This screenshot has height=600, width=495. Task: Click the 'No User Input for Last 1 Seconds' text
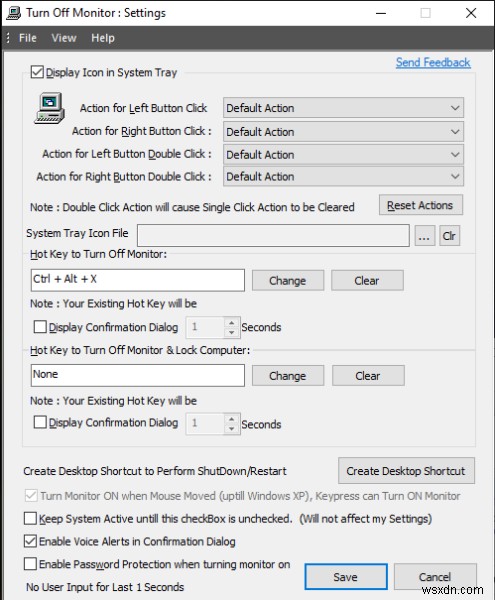pos(105,587)
